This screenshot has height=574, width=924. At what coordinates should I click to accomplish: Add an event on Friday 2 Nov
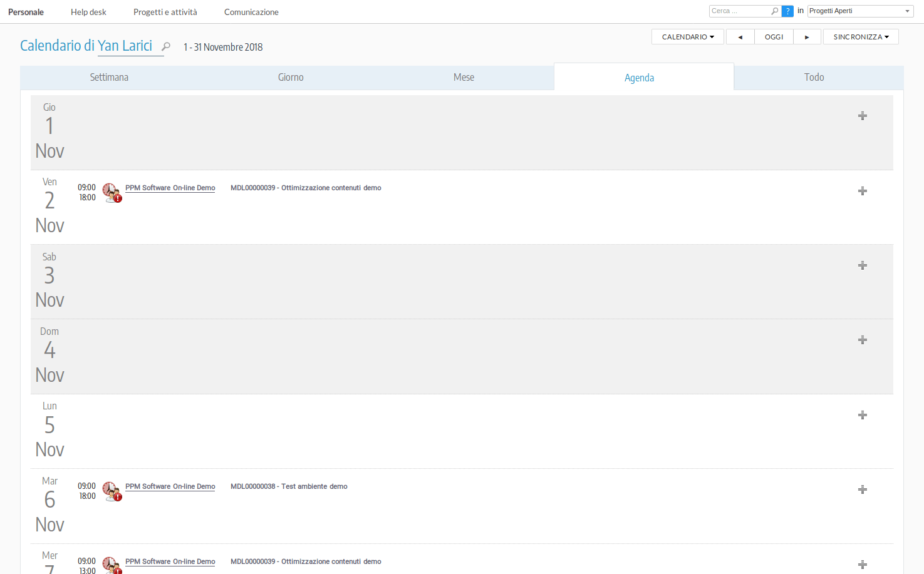click(862, 191)
